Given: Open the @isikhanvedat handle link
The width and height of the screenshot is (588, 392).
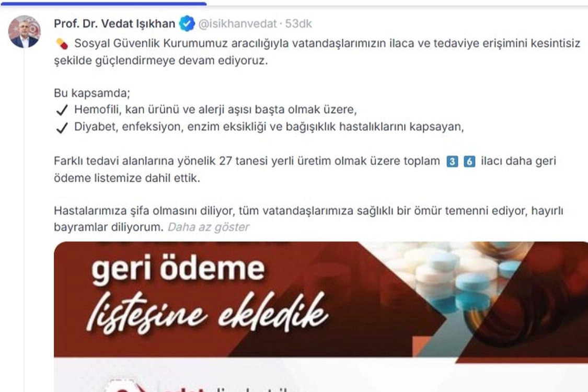Looking at the screenshot, I should pos(237,24).
